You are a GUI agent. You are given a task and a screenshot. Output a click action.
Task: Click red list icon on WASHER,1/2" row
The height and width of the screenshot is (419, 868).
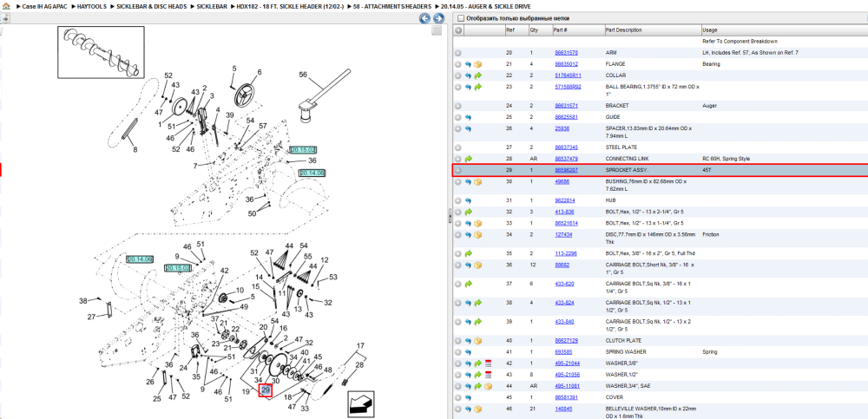click(488, 375)
